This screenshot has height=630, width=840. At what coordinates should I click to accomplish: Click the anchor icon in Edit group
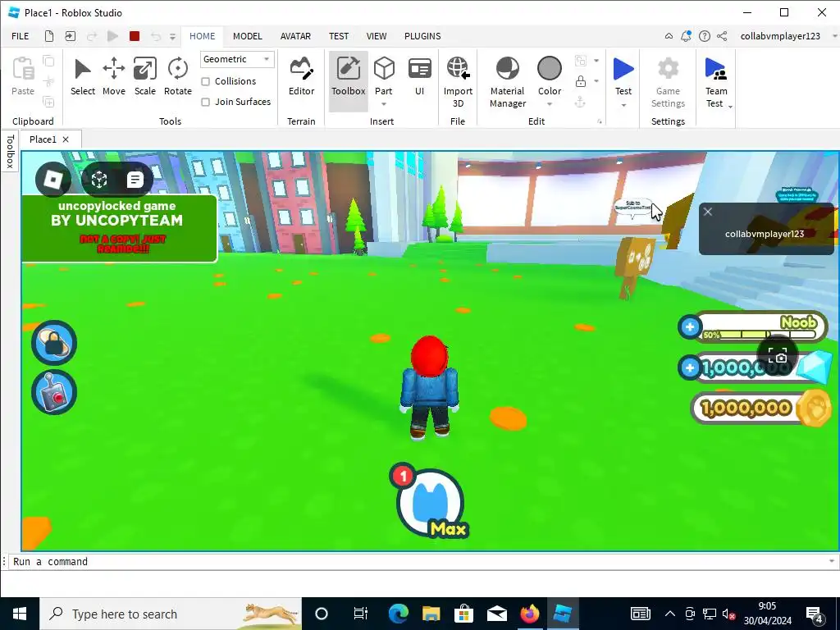580,102
